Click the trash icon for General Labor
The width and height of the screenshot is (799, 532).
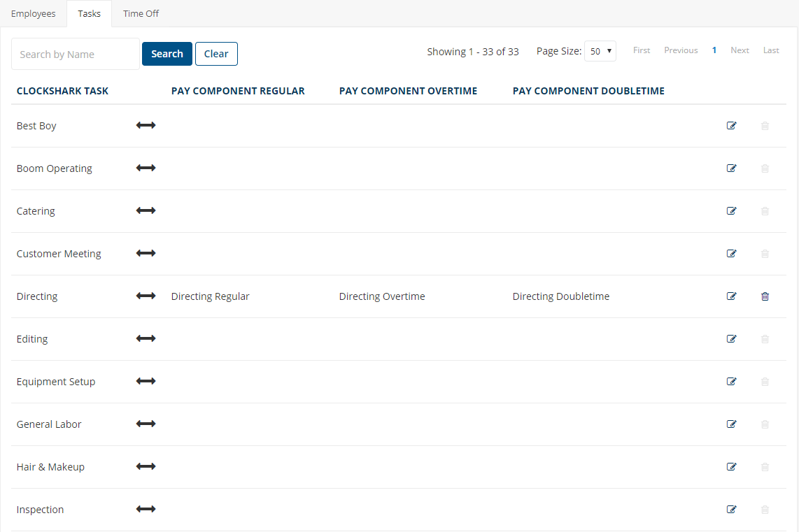click(765, 424)
